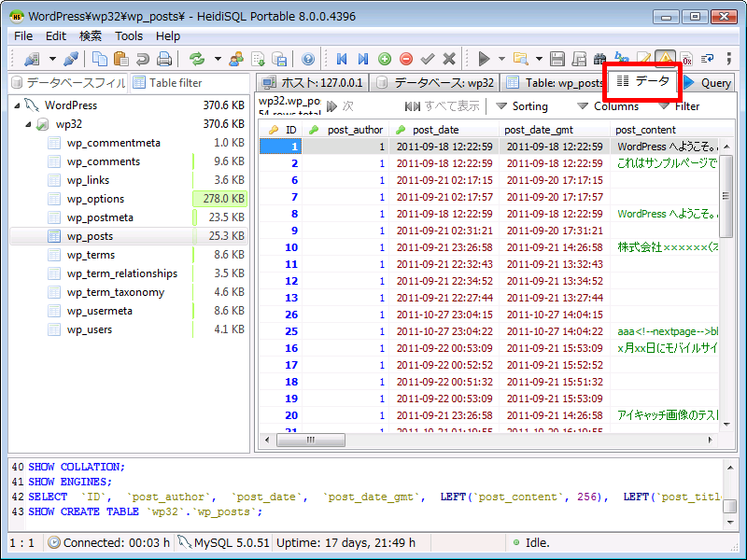Switch to the ホスト: 127.0.0.1 tab

click(x=313, y=83)
